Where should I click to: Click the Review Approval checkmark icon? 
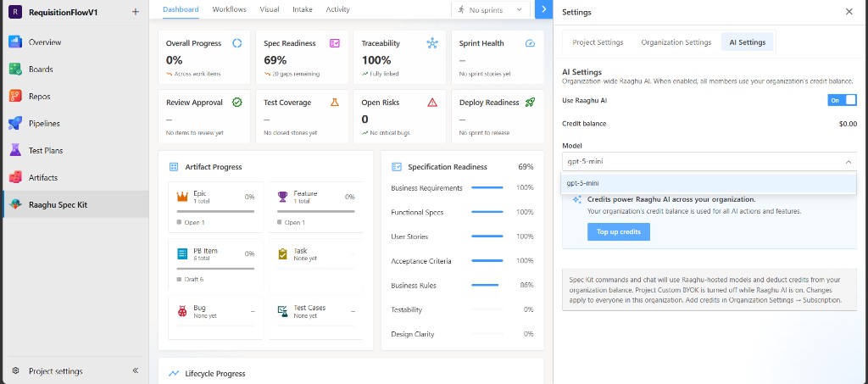point(237,103)
